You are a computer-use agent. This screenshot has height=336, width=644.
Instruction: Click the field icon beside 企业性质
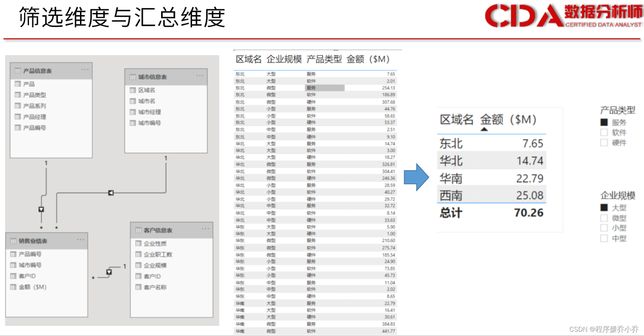[138, 243]
